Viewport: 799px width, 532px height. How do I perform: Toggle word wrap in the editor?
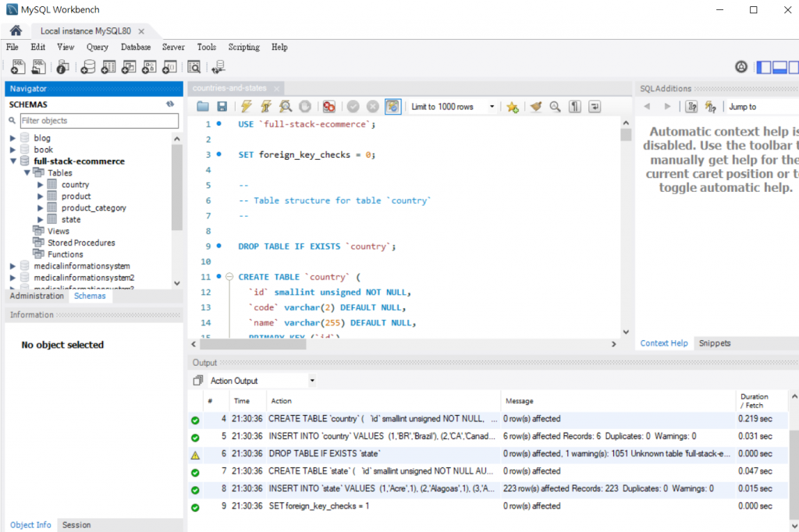(595, 107)
